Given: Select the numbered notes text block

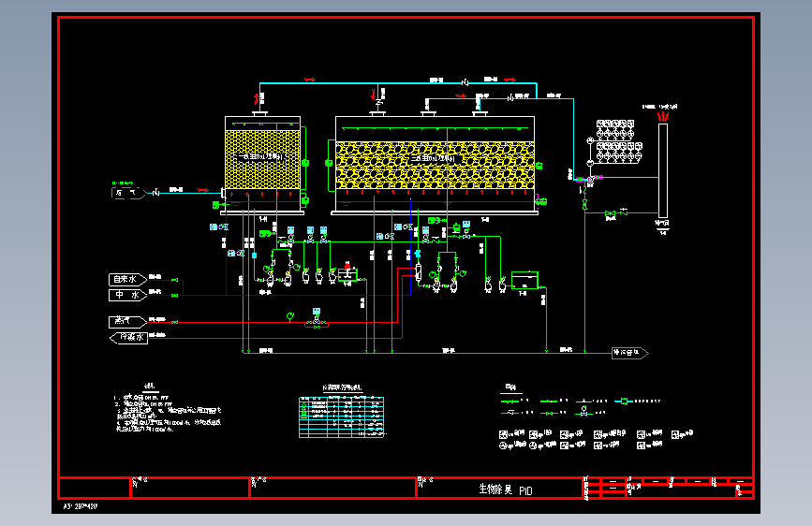Looking at the screenshot, I should tap(169, 413).
